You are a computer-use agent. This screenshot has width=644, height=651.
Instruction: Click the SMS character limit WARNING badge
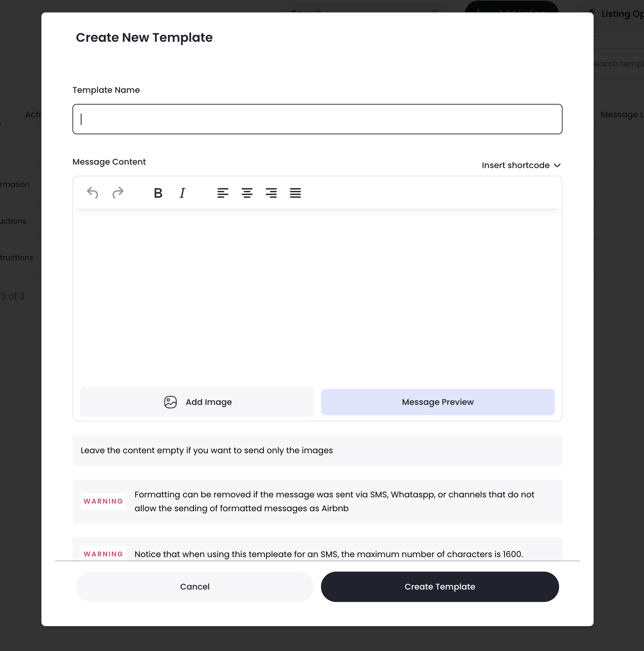tap(103, 554)
